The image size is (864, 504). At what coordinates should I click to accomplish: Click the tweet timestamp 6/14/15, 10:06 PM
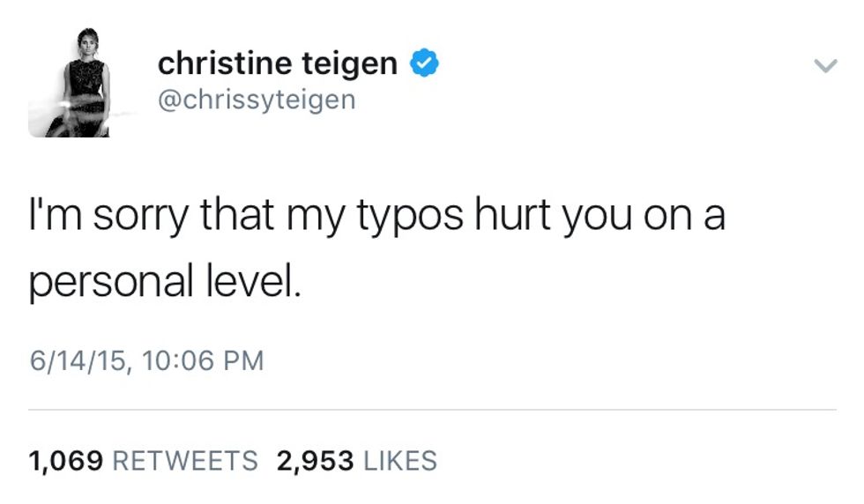click(x=146, y=361)
